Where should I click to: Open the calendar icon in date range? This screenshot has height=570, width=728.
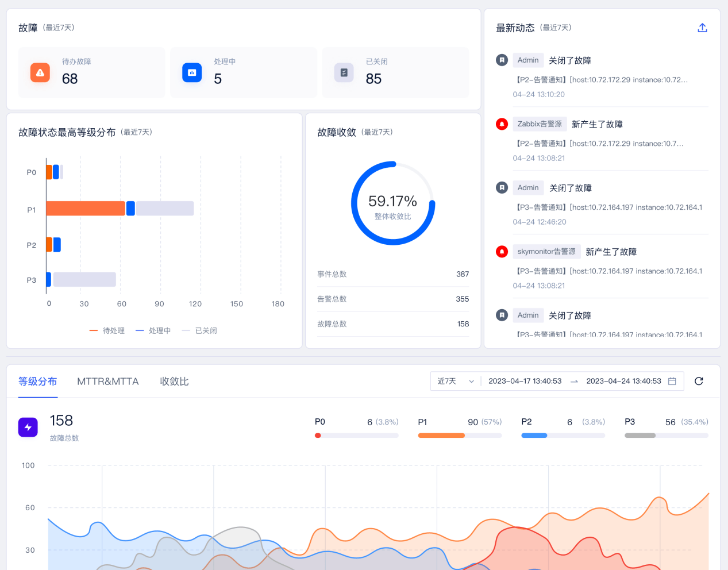pos(672,381)
